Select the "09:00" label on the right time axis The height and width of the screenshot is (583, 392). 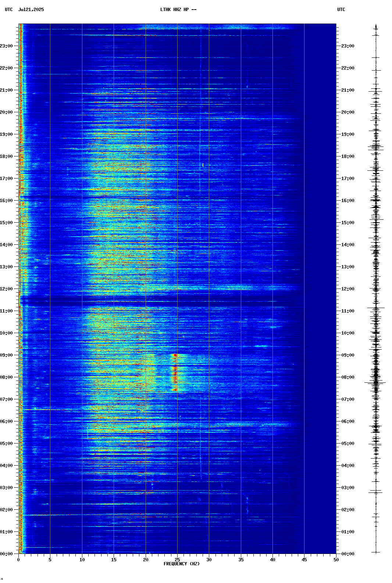(348, 355)
